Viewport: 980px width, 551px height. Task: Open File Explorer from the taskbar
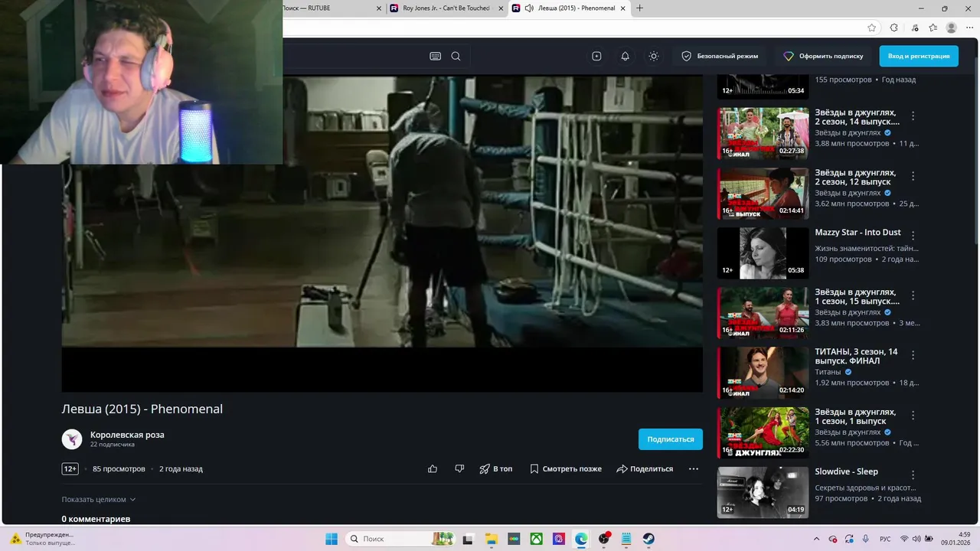tap(491, 539)
